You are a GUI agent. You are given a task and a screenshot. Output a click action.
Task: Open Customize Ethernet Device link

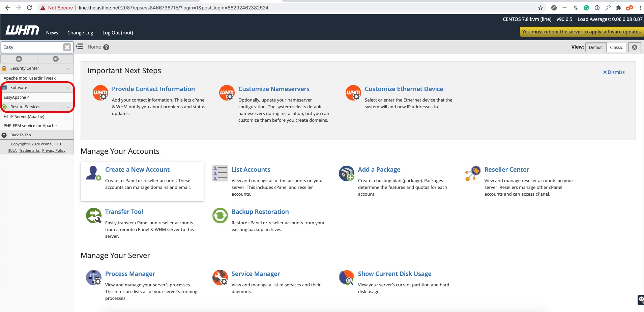click(404, 89)
